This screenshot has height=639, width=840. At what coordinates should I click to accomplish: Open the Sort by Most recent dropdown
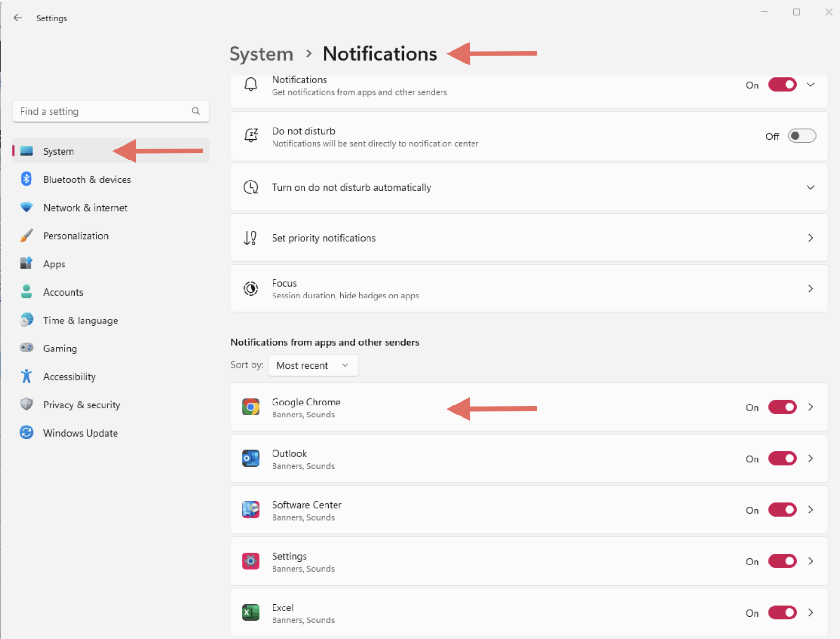313,365
